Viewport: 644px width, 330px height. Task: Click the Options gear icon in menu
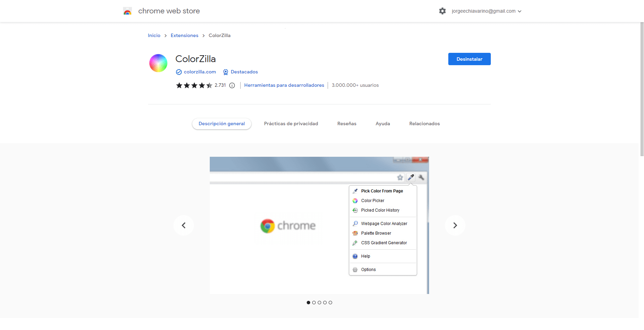(x=355, y=270)
